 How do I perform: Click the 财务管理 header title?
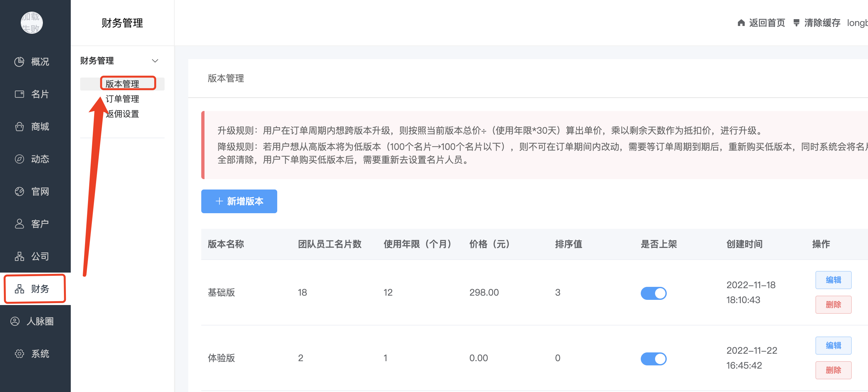(x=122, y=23)
